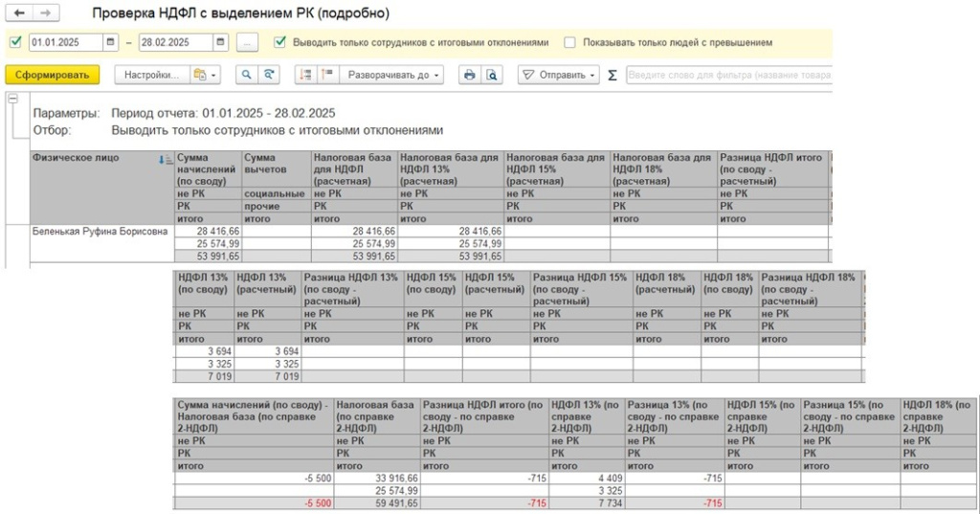Viewport: 980px width, 514px height.
Task: Open calendar for end date 28.02.2025
Action: [x=221, y=42]
